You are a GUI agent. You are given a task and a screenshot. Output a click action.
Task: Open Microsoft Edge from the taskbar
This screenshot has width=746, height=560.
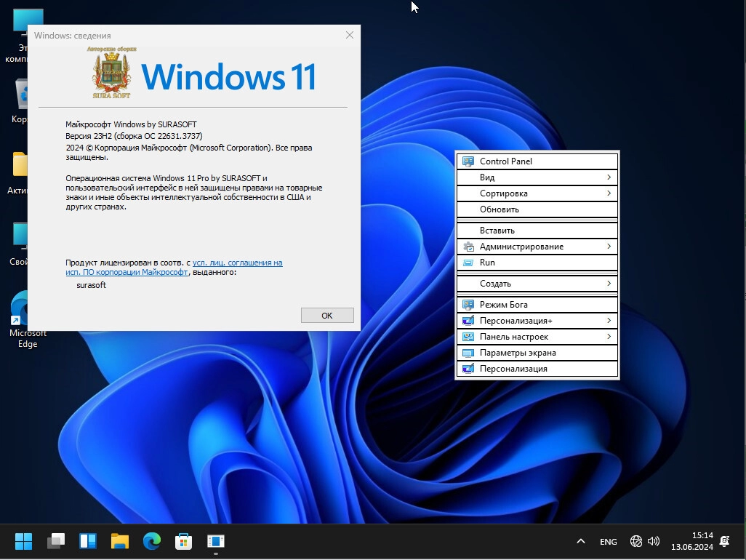coord(152,541)
